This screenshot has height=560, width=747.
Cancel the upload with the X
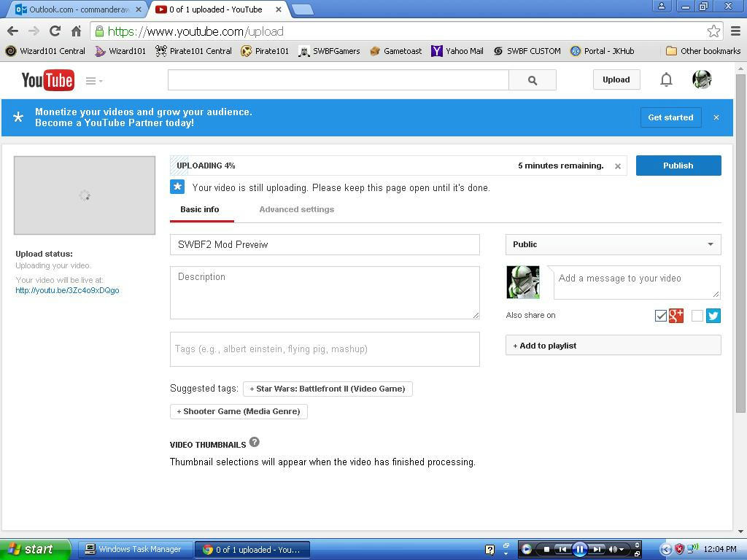[x=617, y=166]
